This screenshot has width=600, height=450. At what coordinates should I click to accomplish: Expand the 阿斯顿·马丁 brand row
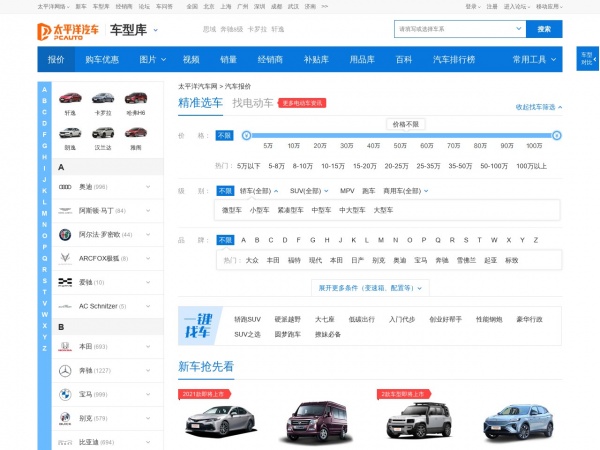tap(108, 211)
